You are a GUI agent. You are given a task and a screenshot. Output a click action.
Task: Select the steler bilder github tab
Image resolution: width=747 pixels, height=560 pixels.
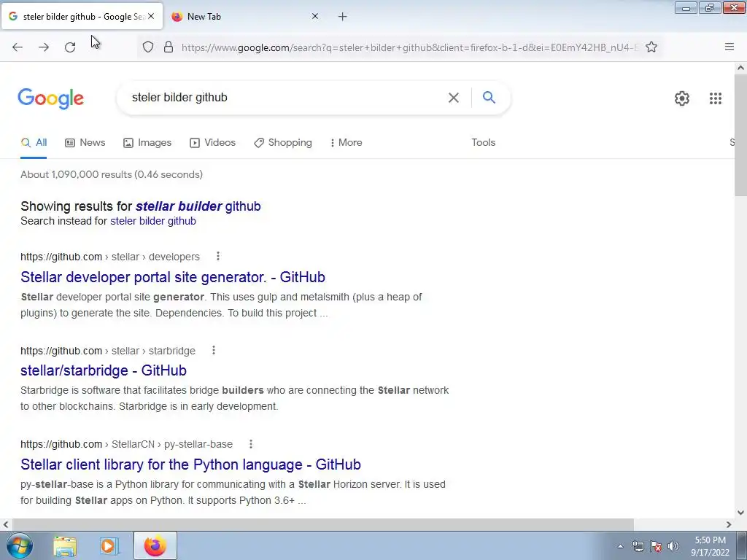point(82,16)
